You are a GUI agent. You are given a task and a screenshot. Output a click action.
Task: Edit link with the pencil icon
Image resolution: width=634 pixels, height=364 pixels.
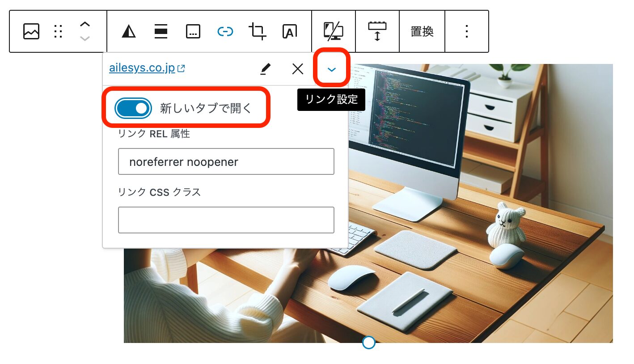pyautogui.click(x=266, y=68)
